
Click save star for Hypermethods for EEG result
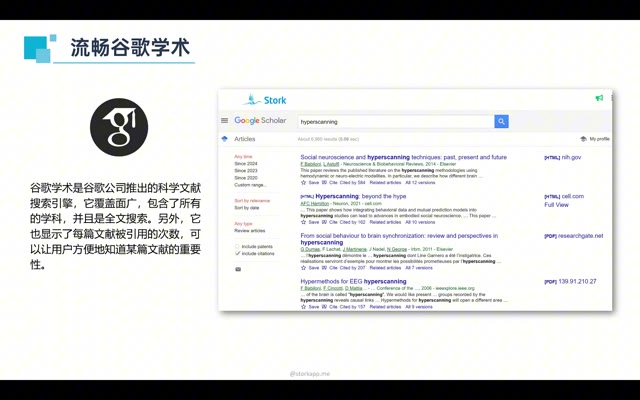coord(303,307)
